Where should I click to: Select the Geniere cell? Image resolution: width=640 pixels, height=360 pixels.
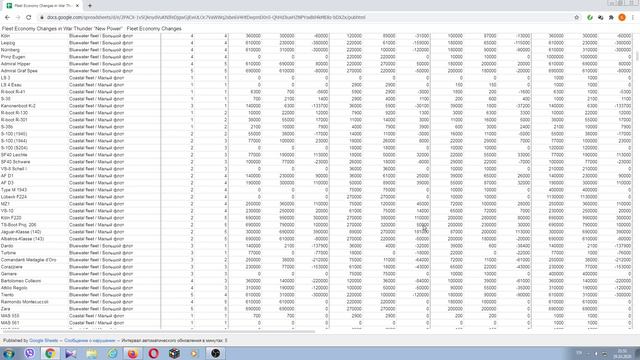click(x=34, y=274)
